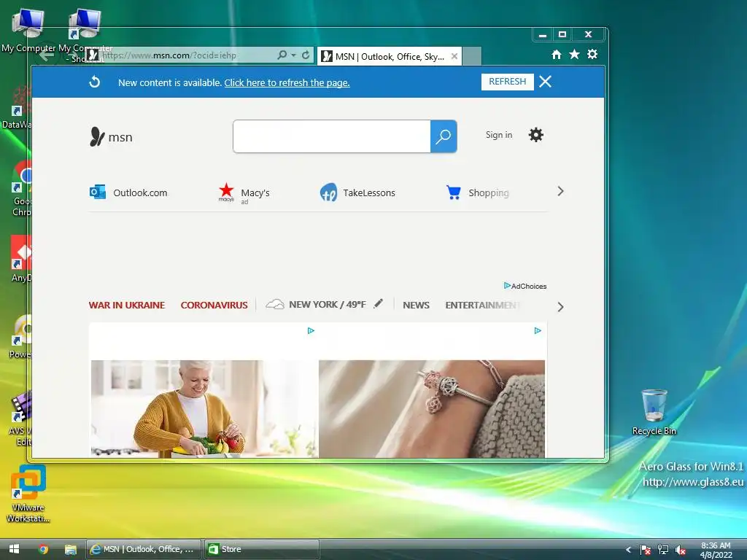Click the muted volume tray icon
This screenshot has width=747, height=560.
pos(681,550)
